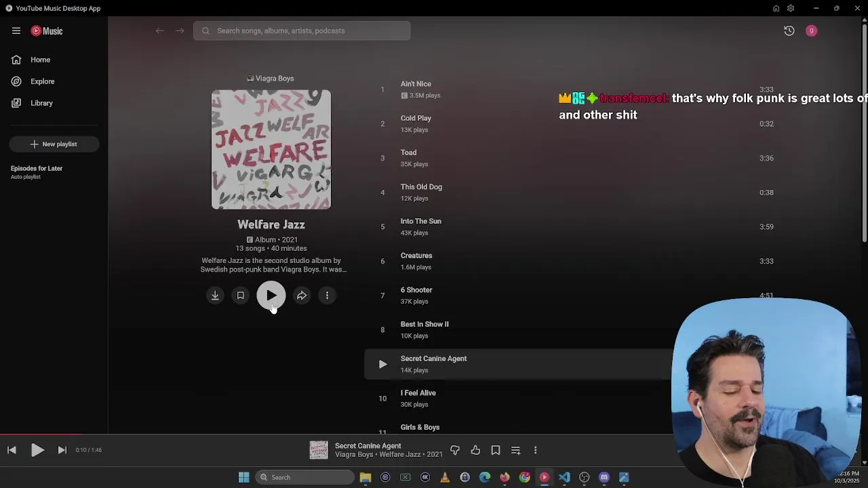Open 4K downloader app from taskbar

pyautogui.click(x=425, y=477)
